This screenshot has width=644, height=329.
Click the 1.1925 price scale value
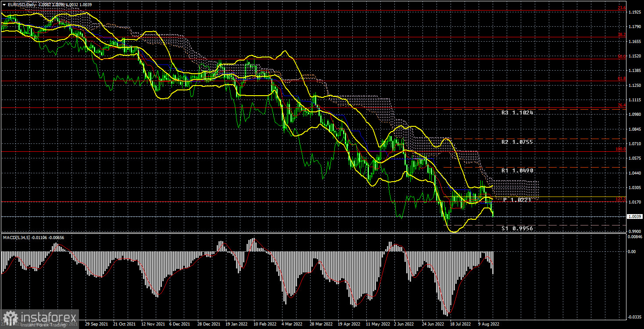(635, 12)
